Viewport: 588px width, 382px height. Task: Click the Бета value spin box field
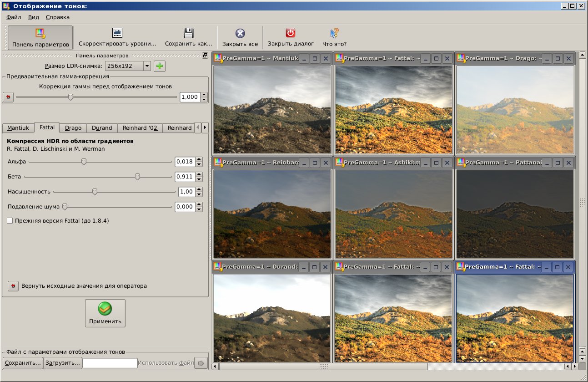click(x=185, y=177)
